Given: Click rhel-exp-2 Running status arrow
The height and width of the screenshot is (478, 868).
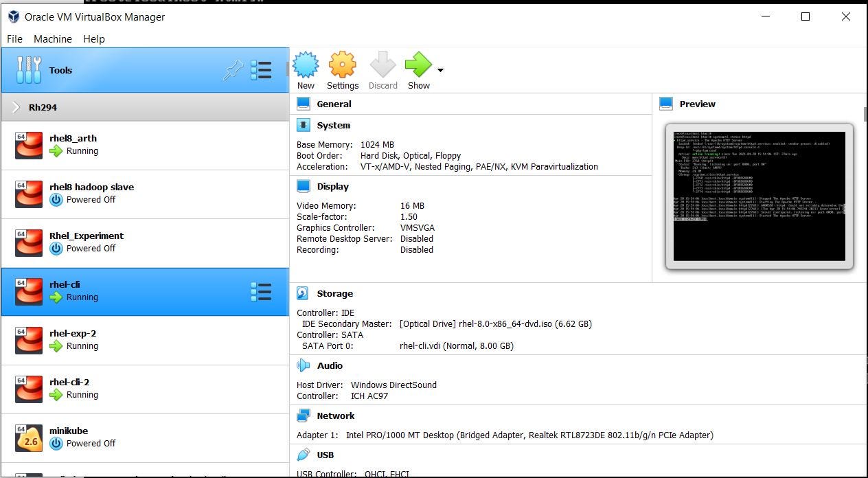Looking at the screenshot, I should [x=56, y=346].
